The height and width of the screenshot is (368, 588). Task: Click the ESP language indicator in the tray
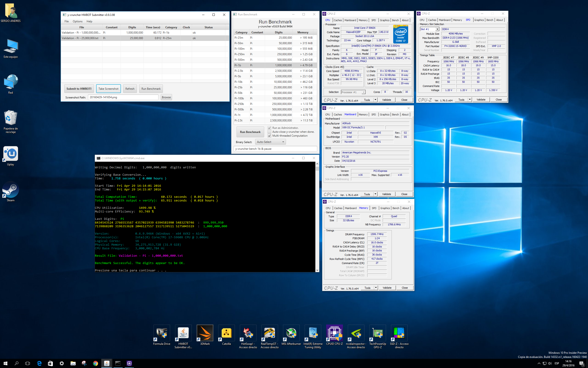557,363
